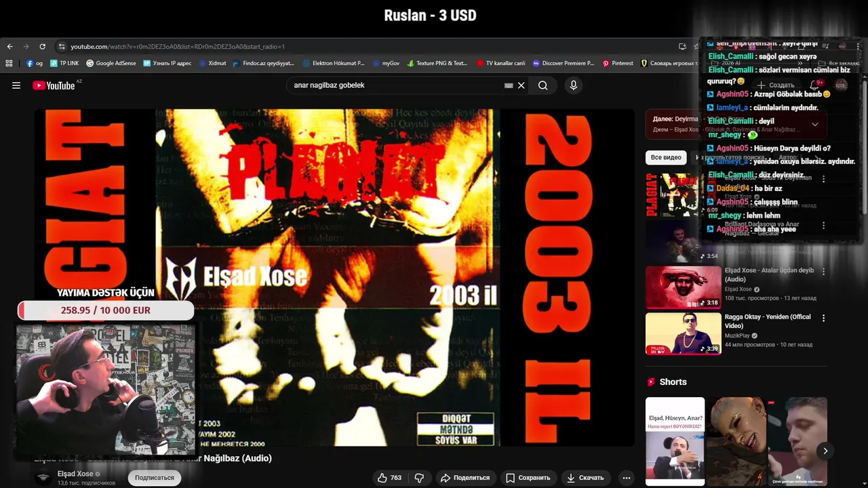Open the Ragga Oktay Yeniden thumbnail
The image size is (868, 488).
tap(683, 333)
